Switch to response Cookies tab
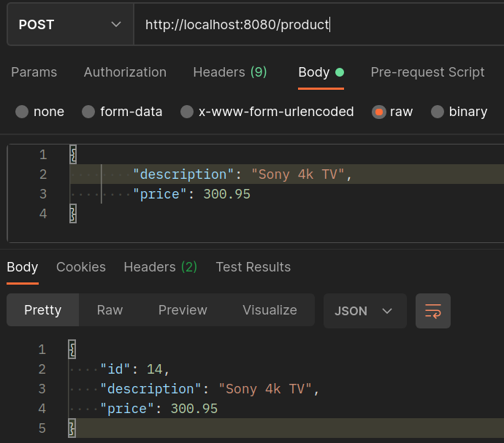 click(80, 267)
